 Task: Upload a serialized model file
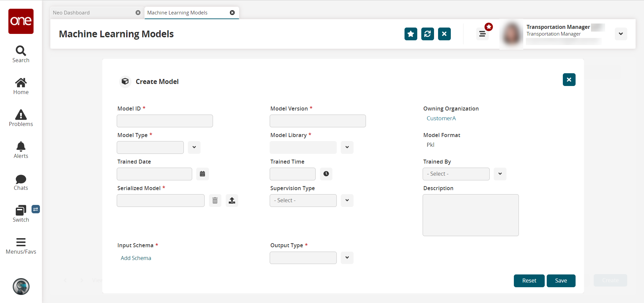pyautogui.click(x=232, y=201)
